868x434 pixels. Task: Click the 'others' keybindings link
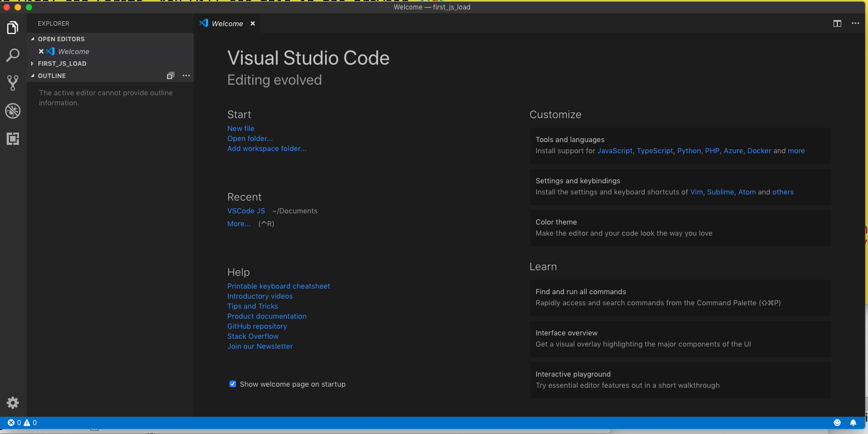coord(783,192)
